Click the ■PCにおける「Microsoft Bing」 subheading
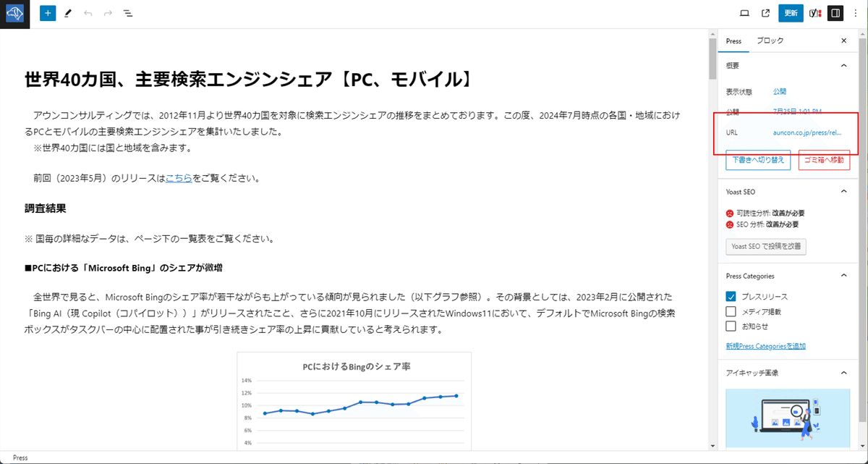Viewport: 868px width, 464px height. tap(124, 268)
